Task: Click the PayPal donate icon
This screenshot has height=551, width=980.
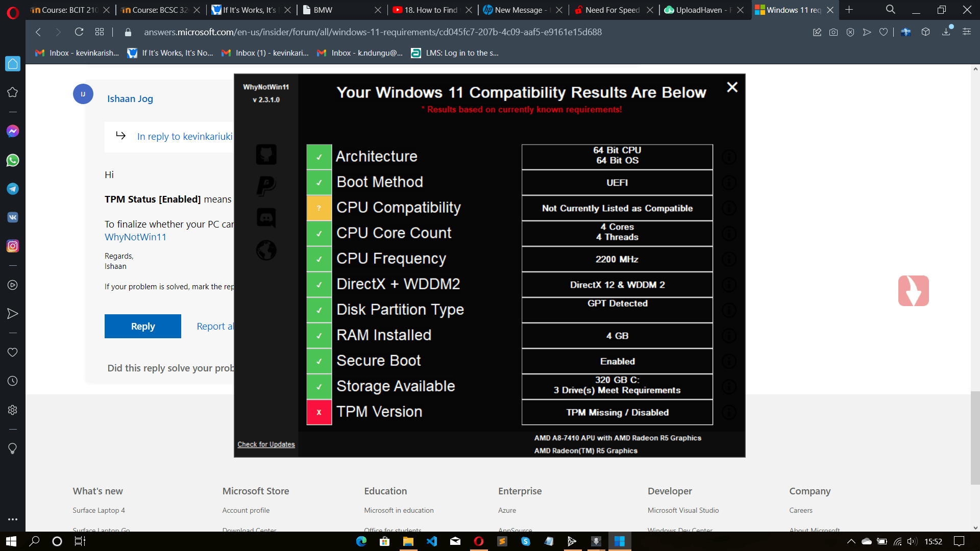Action: 266,186
